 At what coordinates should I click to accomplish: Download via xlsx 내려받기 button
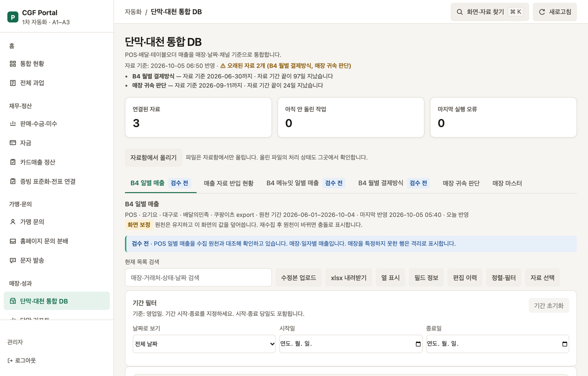pos(349,278)
